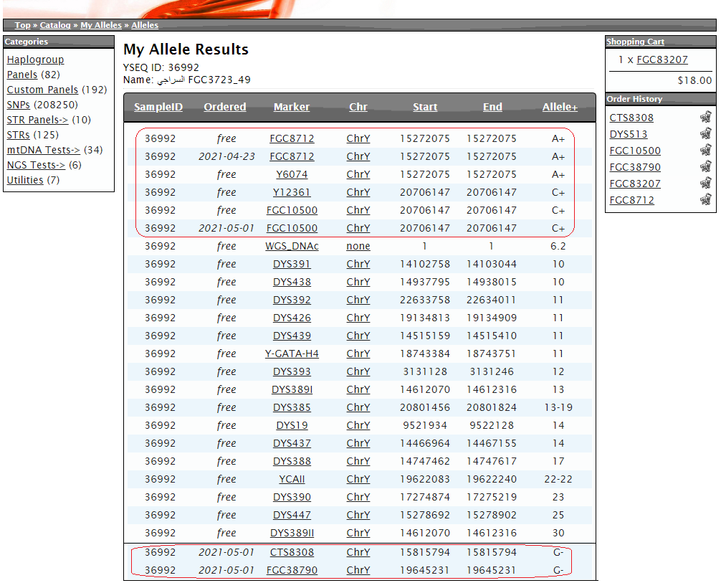Viewport: 721px width, 588px height.
Task: Expand the STR Panels category
Action: tap(37, 120)
